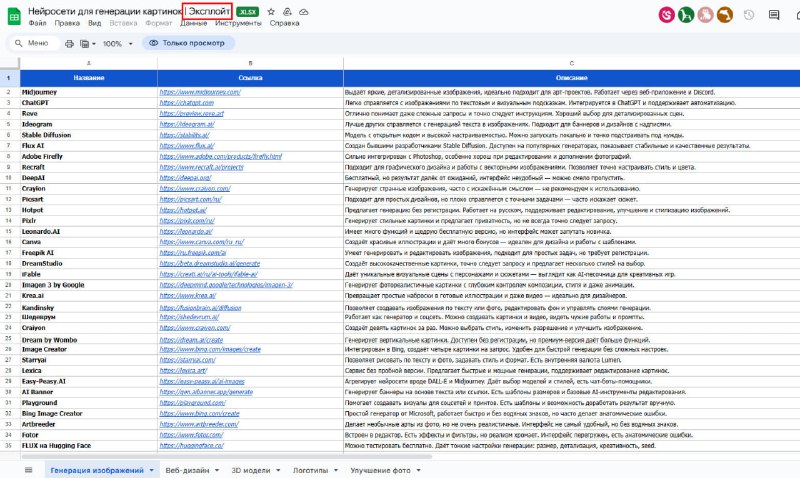800x478 pixels.
Task: Print the spreadsheet
Action: (69, 43)
